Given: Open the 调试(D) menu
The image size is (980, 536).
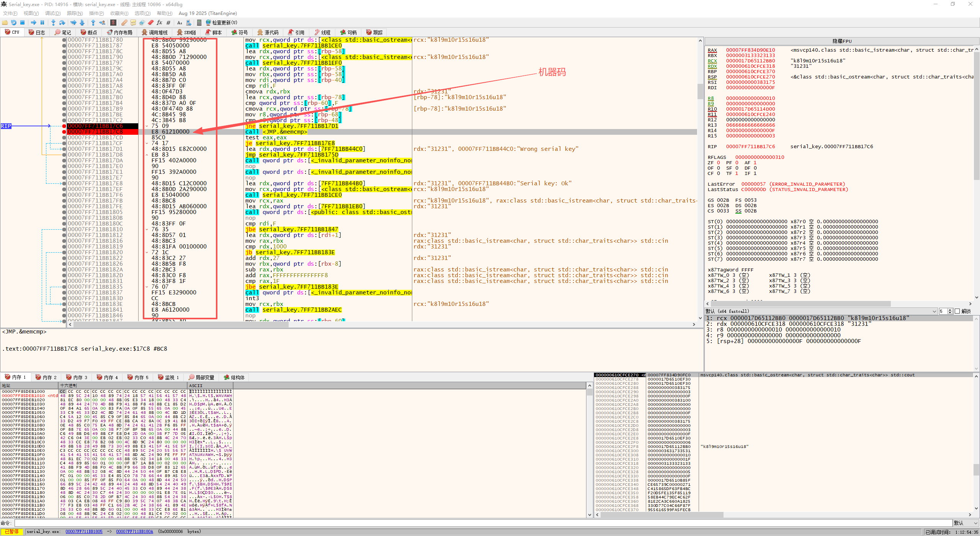Looking at the screenshot, I should click(53, 13).
